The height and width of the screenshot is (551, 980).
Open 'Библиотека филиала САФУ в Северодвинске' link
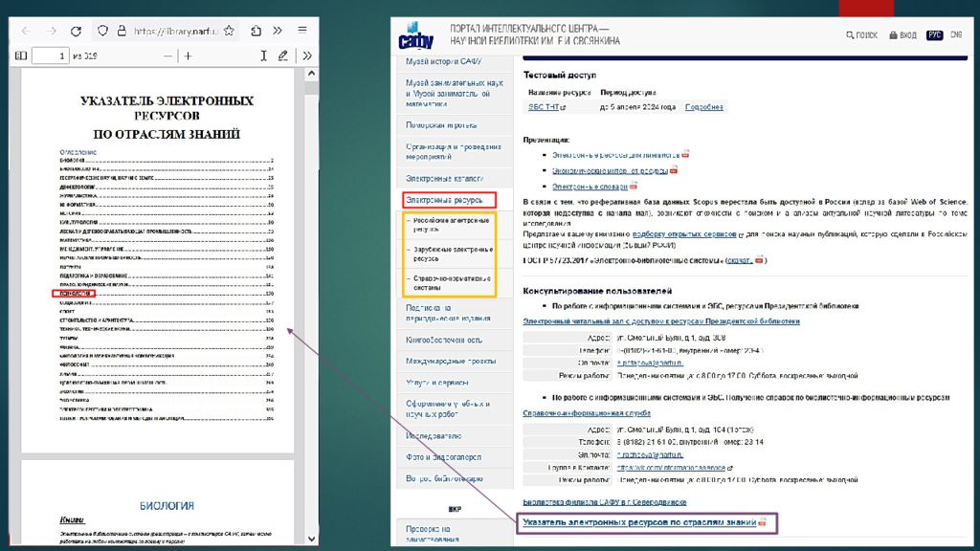point(605,501)
